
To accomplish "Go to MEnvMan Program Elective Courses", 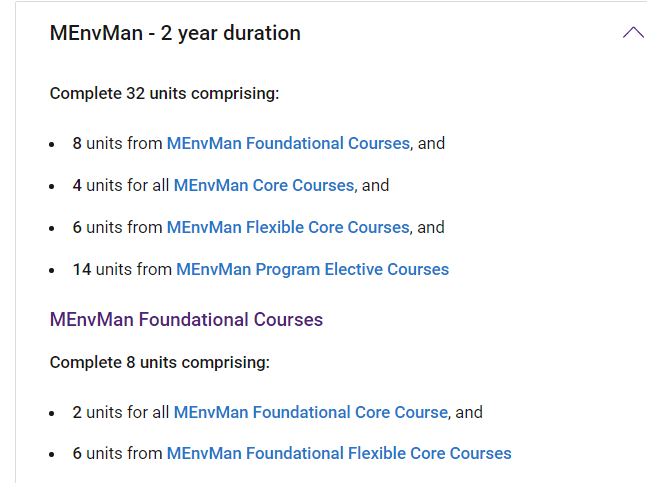I will (x=312, y=269).
